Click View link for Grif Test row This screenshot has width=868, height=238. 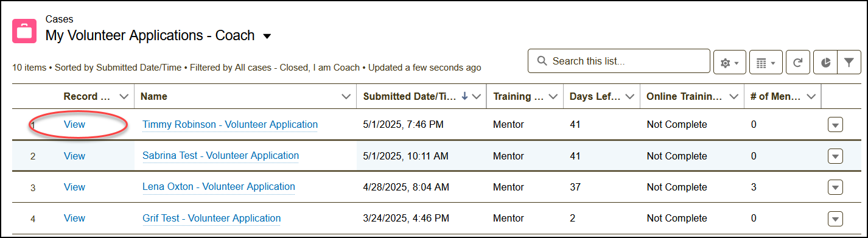pos(74,218)
